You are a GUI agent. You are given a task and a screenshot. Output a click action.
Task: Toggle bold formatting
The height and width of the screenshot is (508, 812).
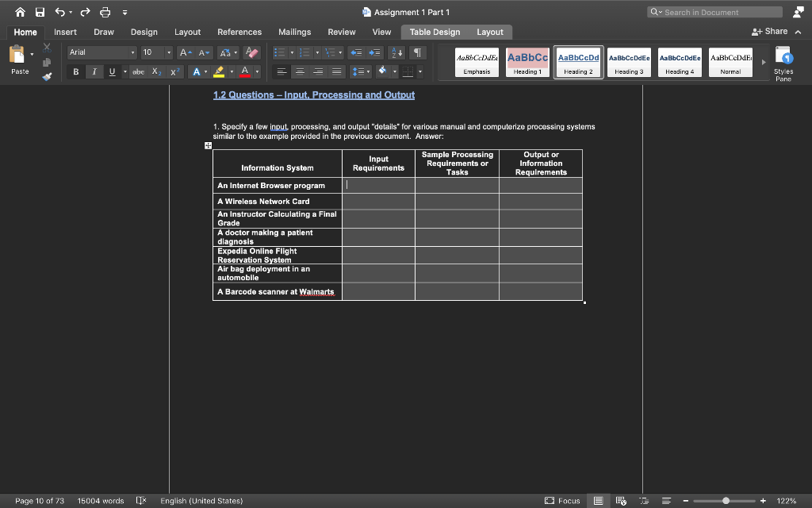(x=76, y=71)
